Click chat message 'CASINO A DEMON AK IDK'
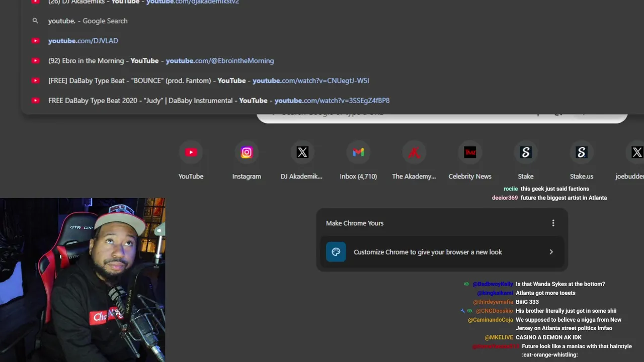Viewport: 644px width, 362px height. pyautogui.click(x=548, y=337)
